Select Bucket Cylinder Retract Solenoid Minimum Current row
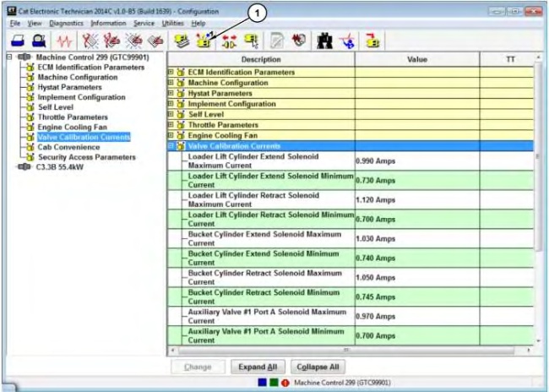This screenshot has height=392, width=549. (351, 297)
